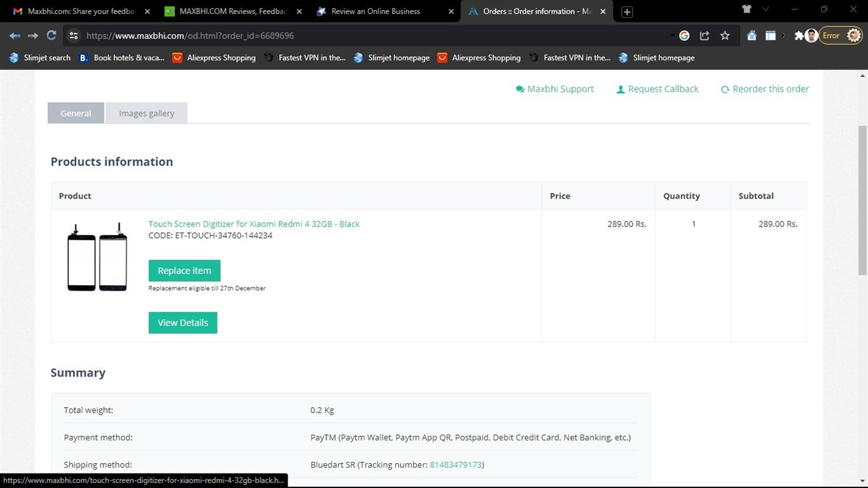Click the scrollbar down arrow
Image resolution: width=868 pixels, height=488 pixels.
(x=862, y=481)
